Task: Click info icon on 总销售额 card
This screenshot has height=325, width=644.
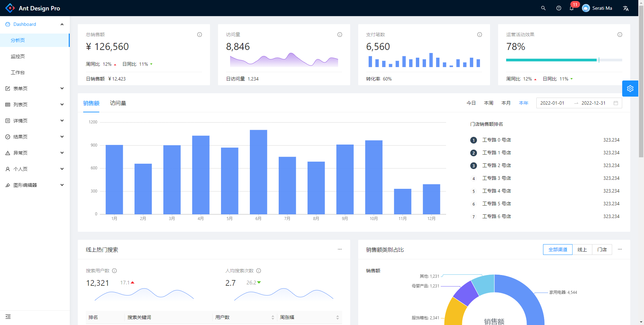Action: (x=200, y=35)
